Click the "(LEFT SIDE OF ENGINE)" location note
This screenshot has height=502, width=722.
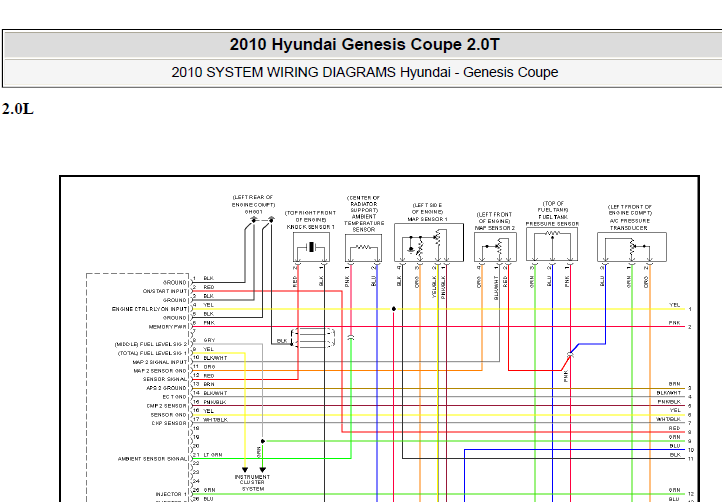[x=427, y=209]
